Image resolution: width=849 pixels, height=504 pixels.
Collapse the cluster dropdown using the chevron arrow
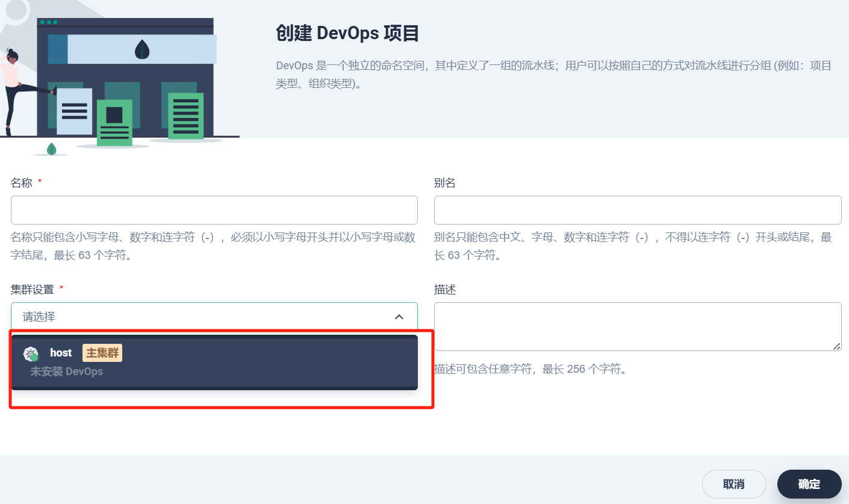tap(399, 317)
